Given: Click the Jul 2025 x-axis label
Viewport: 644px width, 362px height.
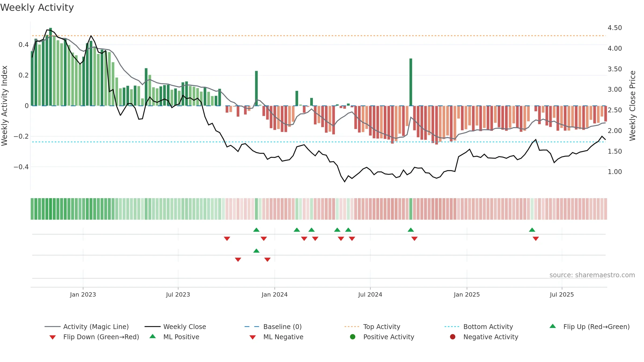Looking at the screenshot, I should 562,294.
